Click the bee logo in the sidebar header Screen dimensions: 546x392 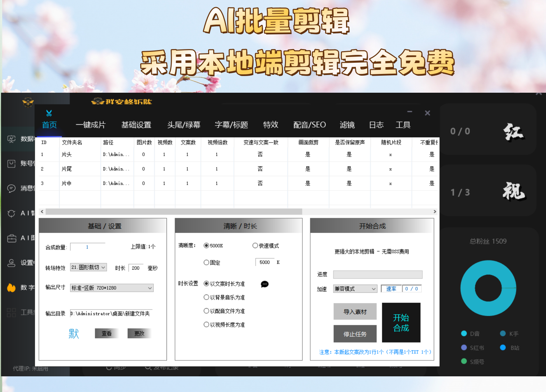tap(28, 102)
